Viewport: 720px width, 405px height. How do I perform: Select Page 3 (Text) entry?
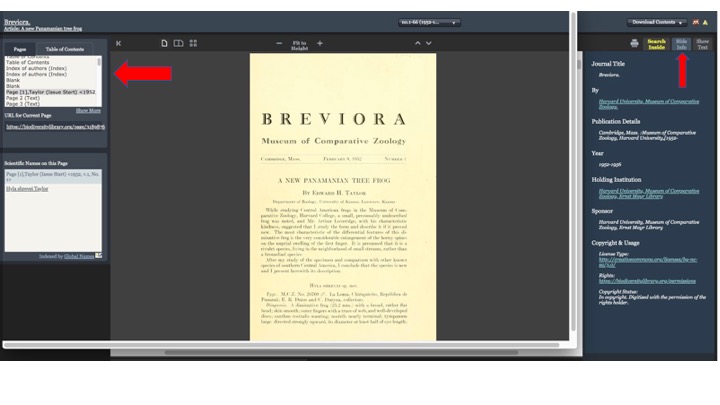(23, 104)
